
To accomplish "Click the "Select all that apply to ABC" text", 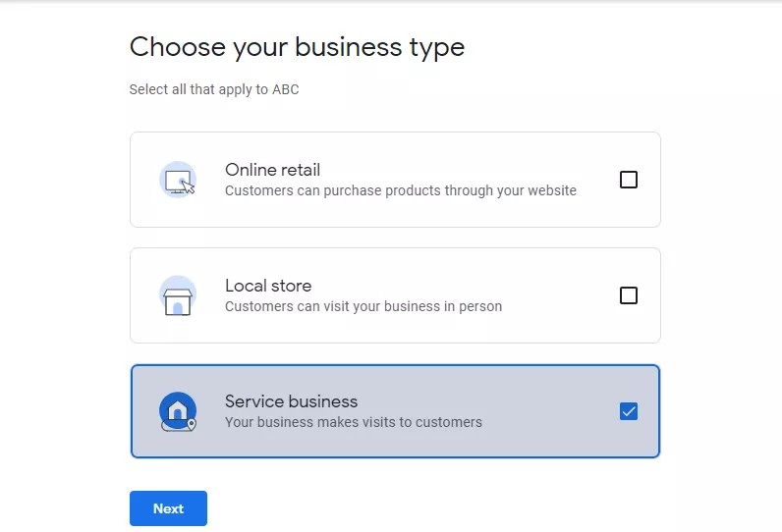I will click(214, 89).
